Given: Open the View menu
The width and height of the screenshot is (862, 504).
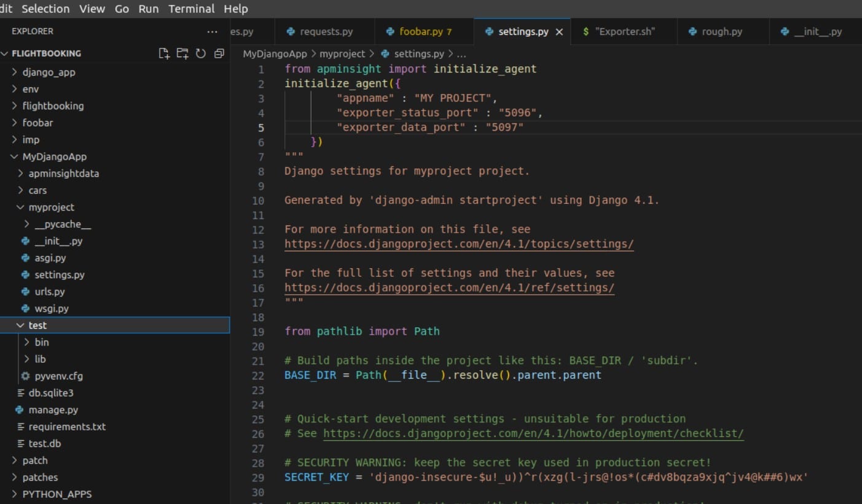Looking at the screenshot, I should point(92,9).
